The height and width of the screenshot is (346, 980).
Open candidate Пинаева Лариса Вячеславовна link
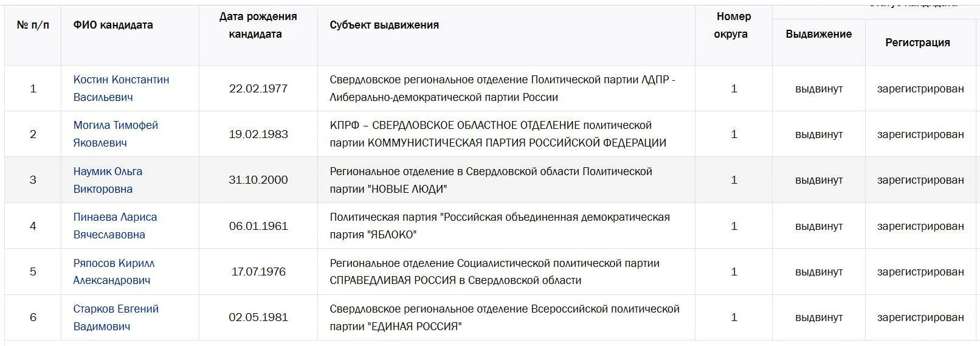click(115, 226)
